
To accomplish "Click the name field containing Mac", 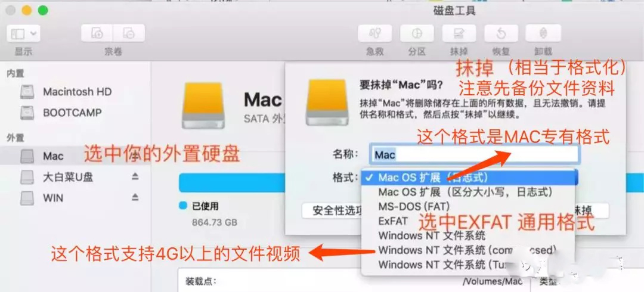I will tap(475, 154).
